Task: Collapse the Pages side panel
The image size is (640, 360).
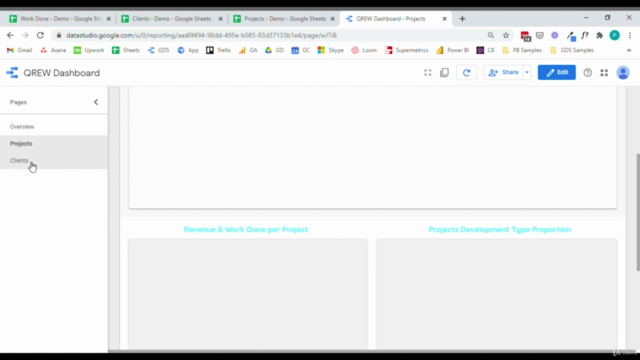Action: [96, 102]
